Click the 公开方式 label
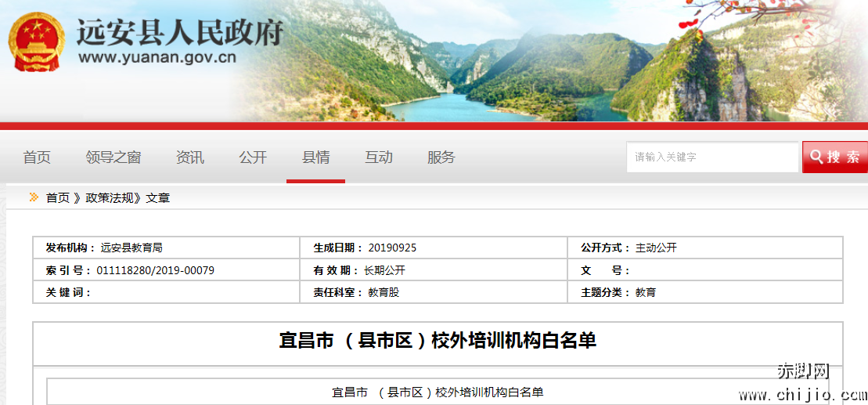868x405 pixels. click(606, 248)
